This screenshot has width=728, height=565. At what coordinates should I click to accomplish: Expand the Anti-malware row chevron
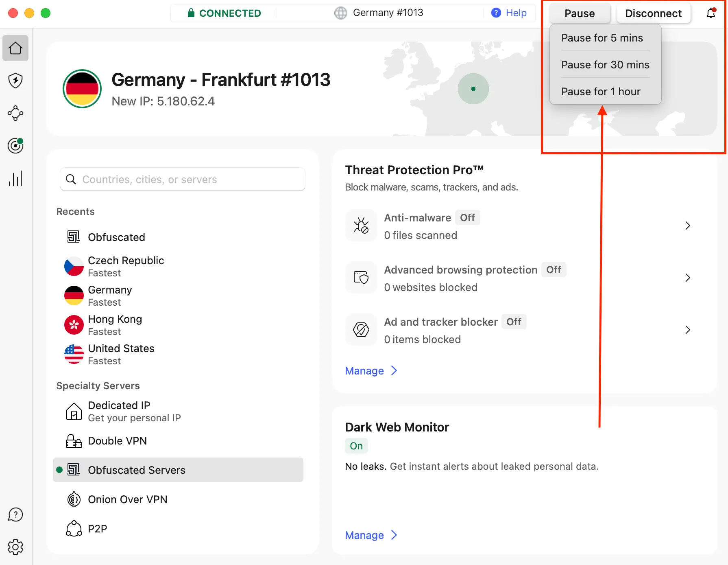coord(688,226)
